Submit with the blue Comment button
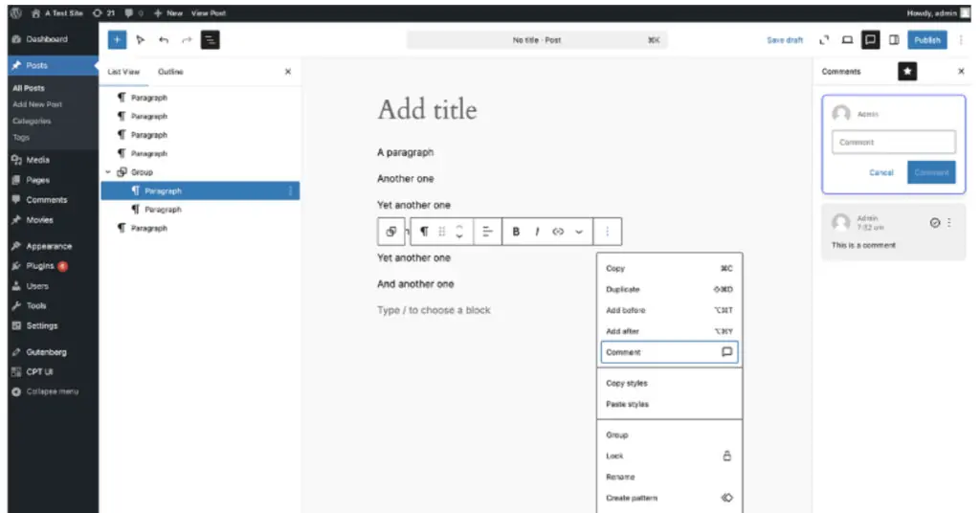The image size is (980, 513). tap(931, 172)
